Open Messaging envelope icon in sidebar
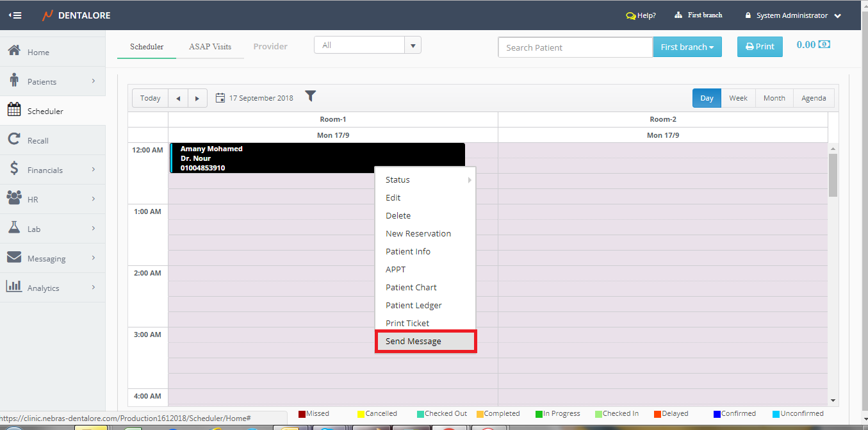 pyautogui.click(x=14, y=258)
